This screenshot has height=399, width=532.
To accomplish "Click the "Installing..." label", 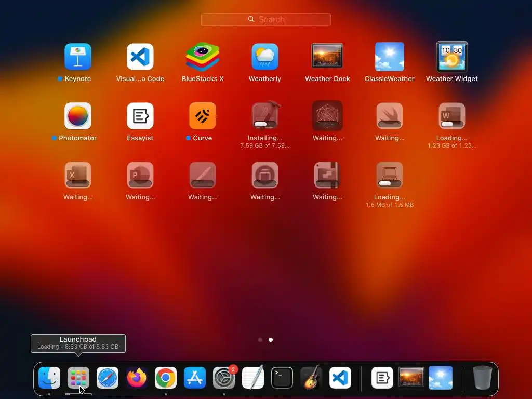I will pos(265,138).
